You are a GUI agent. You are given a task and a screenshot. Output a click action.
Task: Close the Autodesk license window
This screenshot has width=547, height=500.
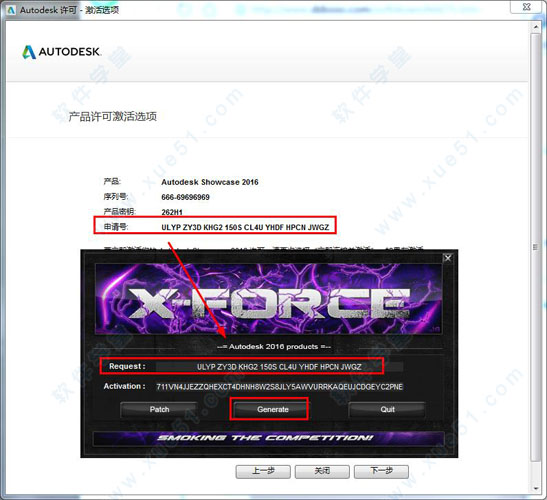pyautogui.click(x=526, y=7)
